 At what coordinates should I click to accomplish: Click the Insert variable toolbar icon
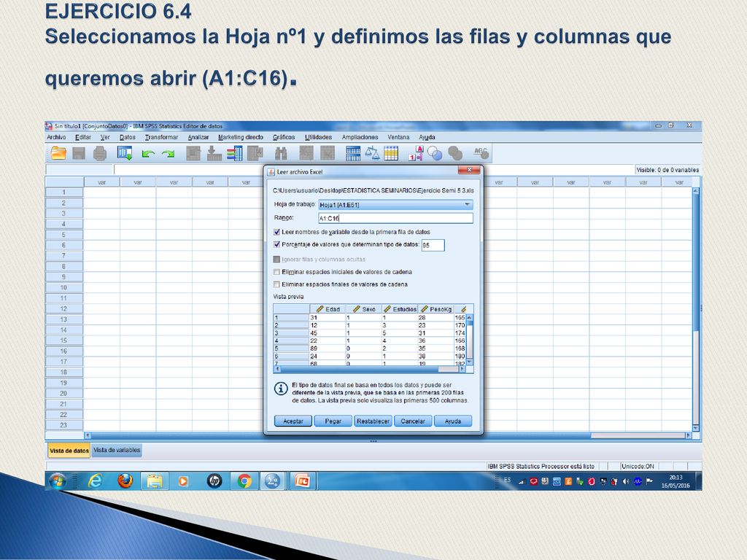point(328,153)
